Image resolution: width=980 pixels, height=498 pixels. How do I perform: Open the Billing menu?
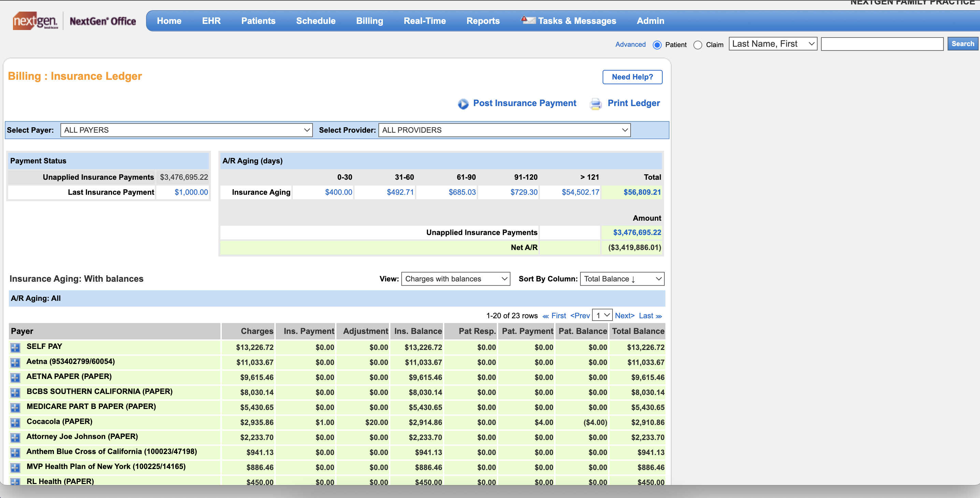pos(370,20)
